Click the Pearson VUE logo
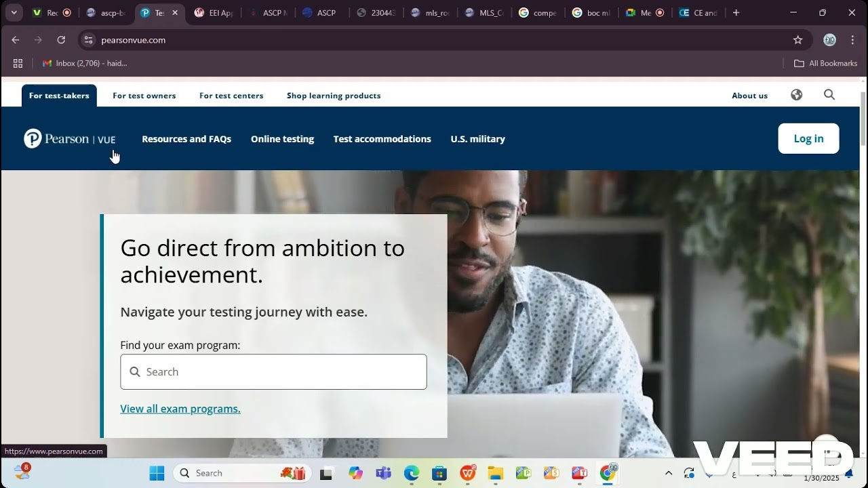Screen dimensions: 868x488 click(70, 139)
